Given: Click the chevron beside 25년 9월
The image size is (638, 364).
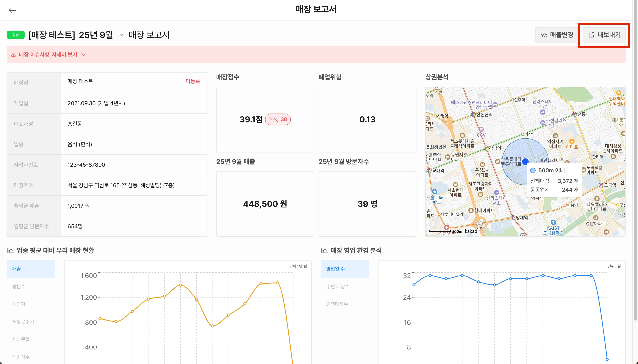Looking at the screenshot, I should (x=121, y=35).
